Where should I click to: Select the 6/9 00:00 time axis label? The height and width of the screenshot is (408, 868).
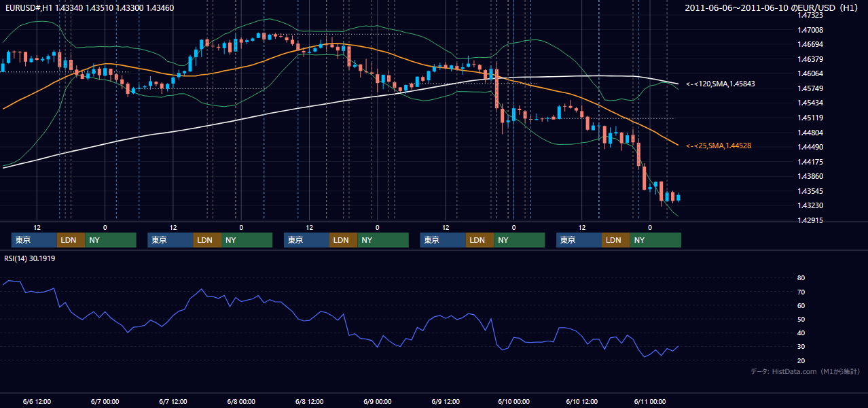[377, 401]
